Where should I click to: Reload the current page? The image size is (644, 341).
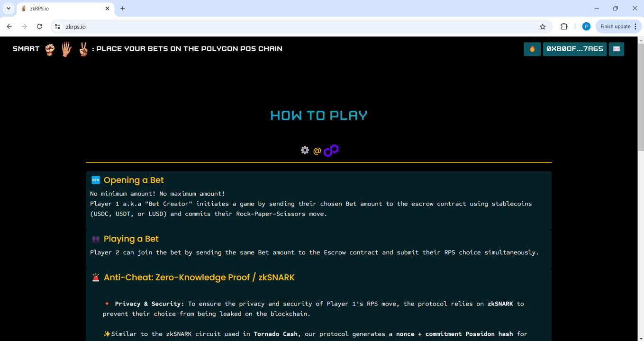[x=39, y=27]
